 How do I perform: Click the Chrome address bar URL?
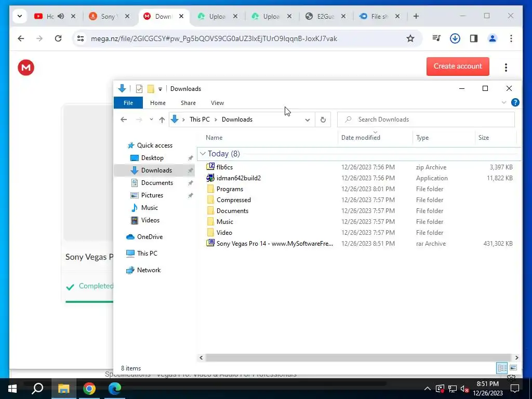pyautogui.click(x=214, y=38)
